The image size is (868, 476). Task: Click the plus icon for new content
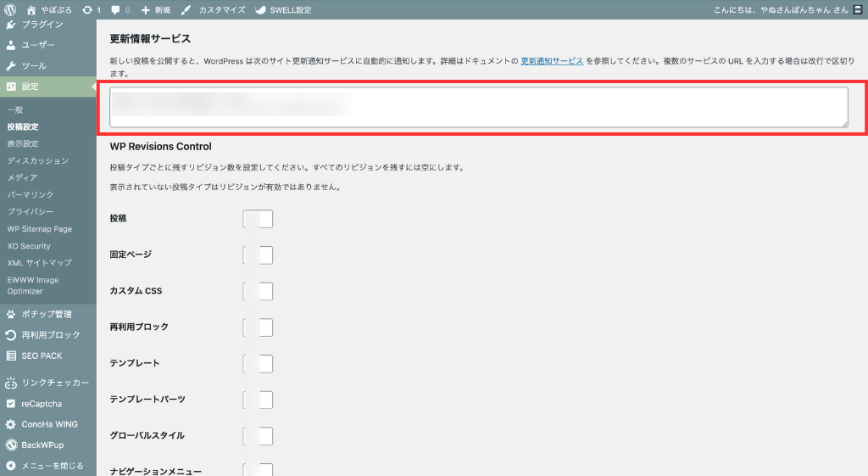(x=146, y=10)
